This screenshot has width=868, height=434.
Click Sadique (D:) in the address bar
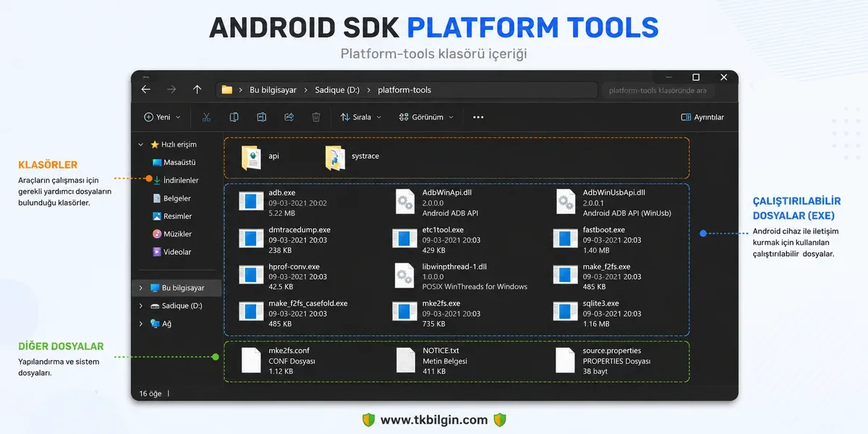(337, 90)
